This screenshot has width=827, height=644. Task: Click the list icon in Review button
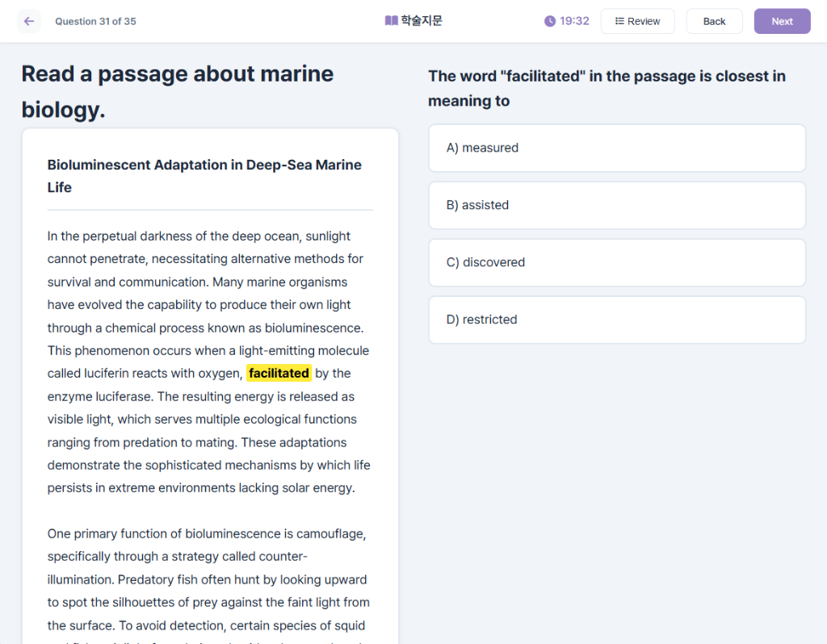click(619, 22)
